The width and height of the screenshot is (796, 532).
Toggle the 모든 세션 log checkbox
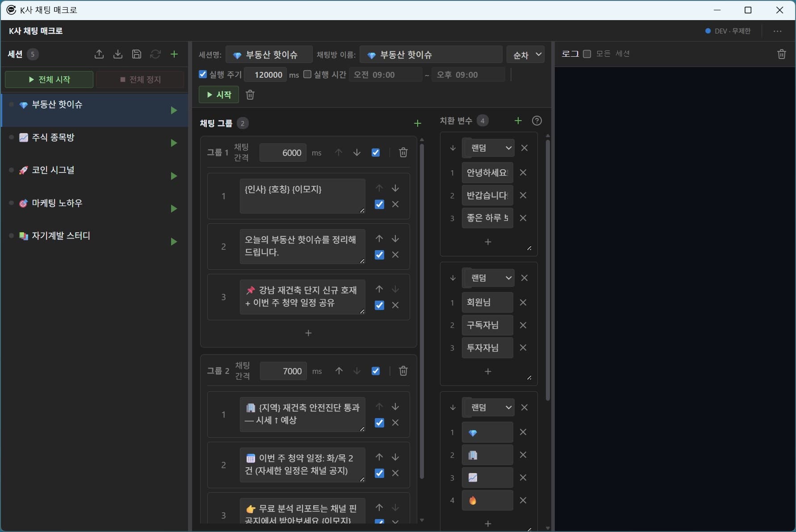tap(587, 54)
